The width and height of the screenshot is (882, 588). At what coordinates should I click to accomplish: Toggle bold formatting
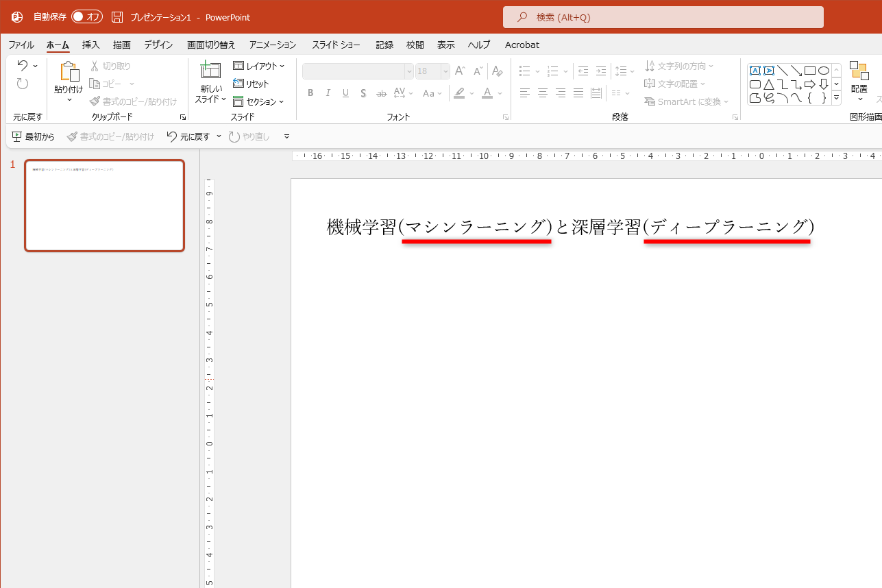(x=310, y=93)
